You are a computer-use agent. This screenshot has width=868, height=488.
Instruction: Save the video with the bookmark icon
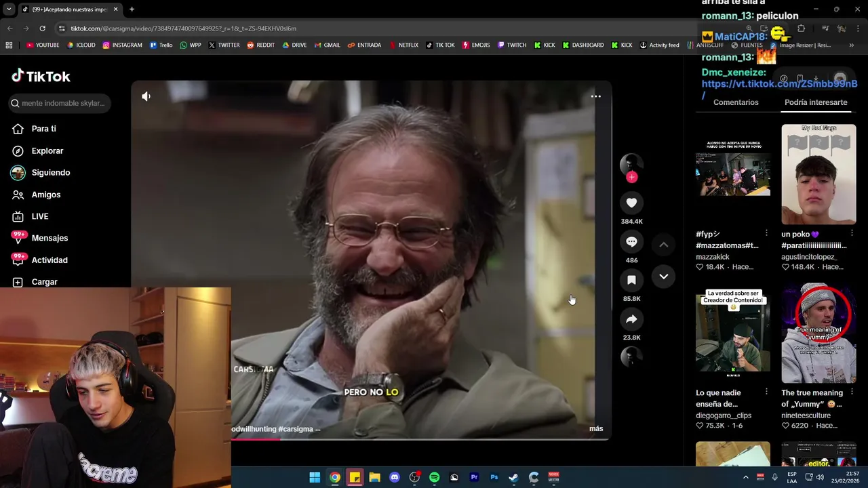coord(631,280)
